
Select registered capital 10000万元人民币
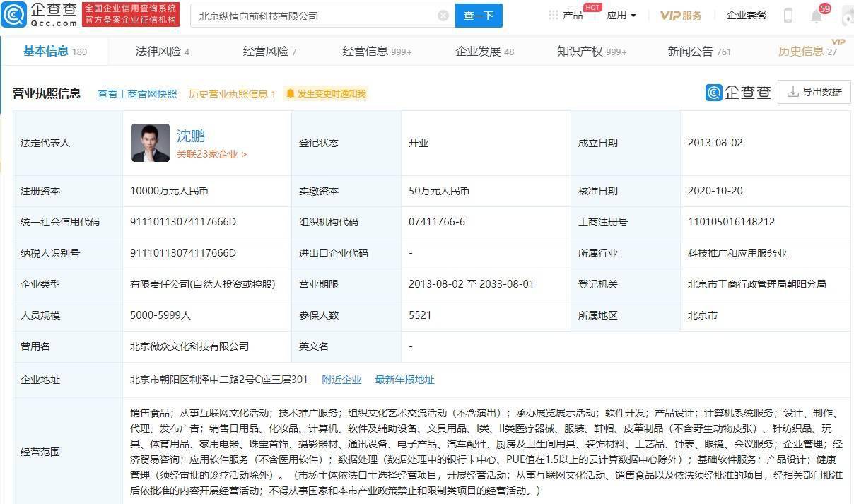click(169, 191)
